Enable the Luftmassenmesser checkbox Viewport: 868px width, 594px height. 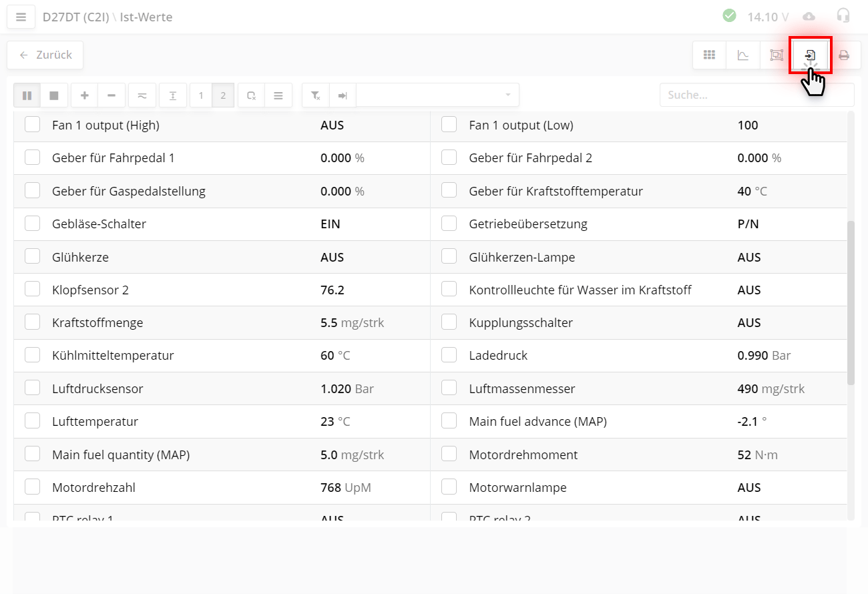point(449,388)
